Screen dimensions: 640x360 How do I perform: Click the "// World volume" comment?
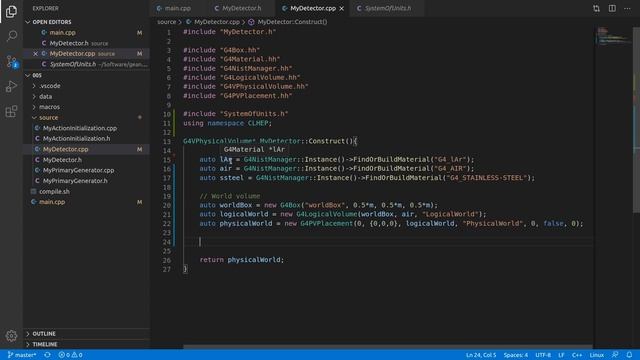[230, 196]
